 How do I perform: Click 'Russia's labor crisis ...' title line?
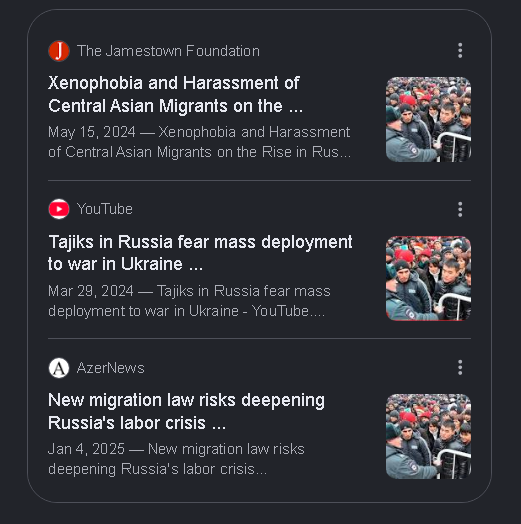137,423
